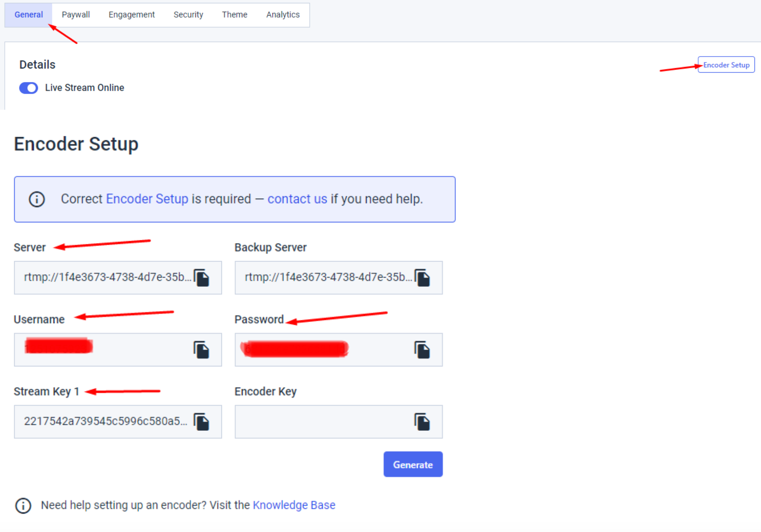761x532 pixels.
Task: Open the Engagement tab
Action: (131, 14)
